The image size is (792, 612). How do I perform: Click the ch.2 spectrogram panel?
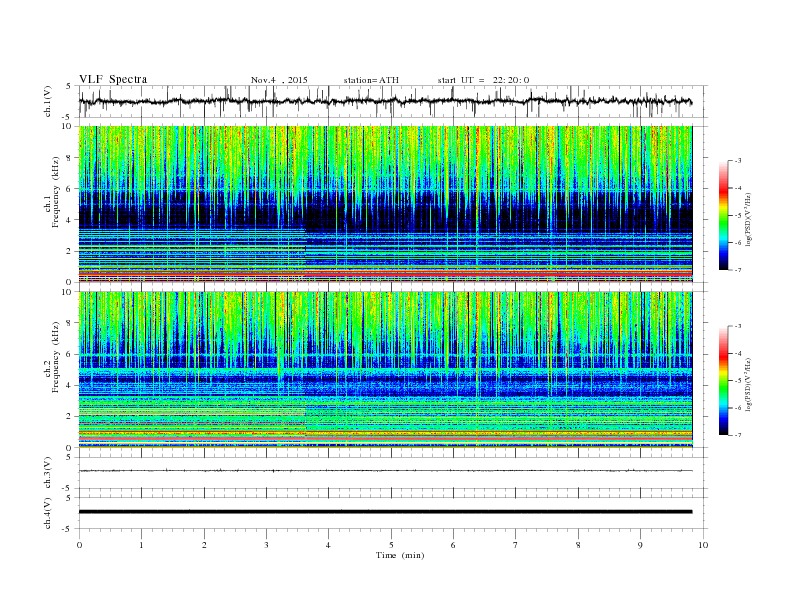[385, 370]
